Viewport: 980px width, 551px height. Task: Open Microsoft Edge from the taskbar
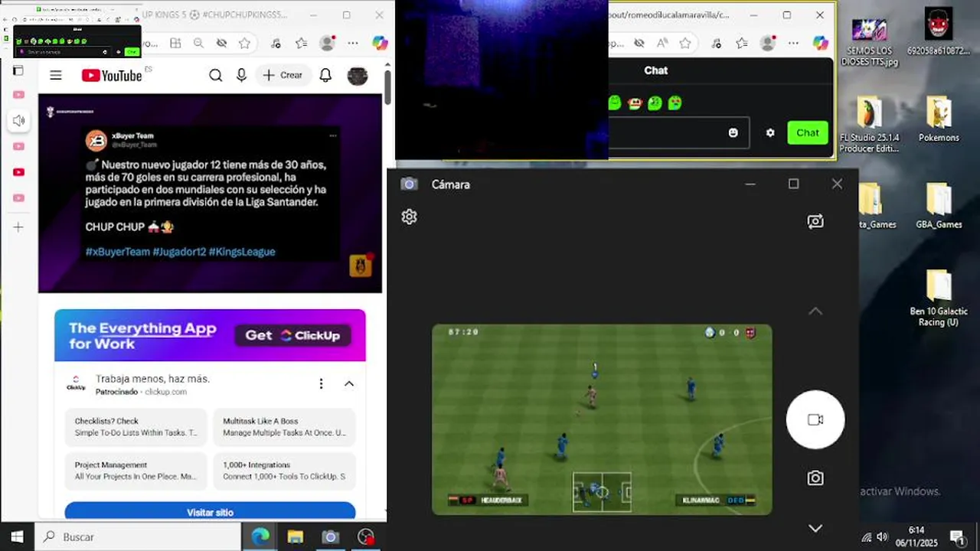coord(260,537)
